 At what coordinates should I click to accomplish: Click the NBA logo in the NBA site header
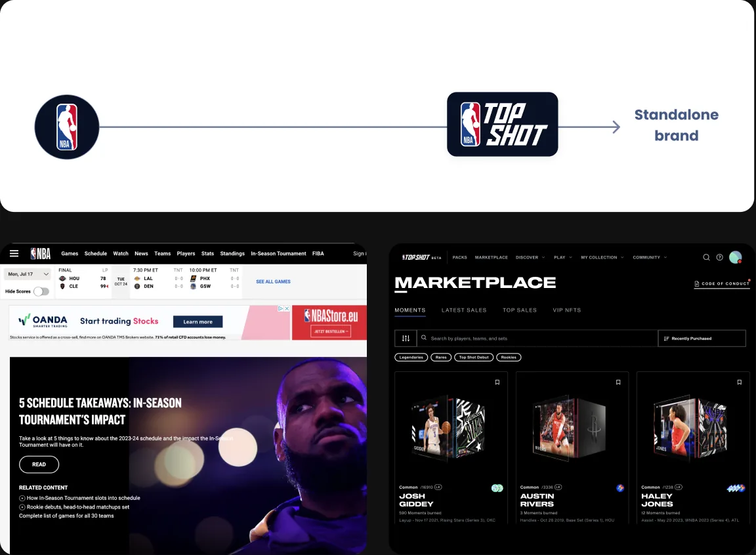(x=41, y=254)
